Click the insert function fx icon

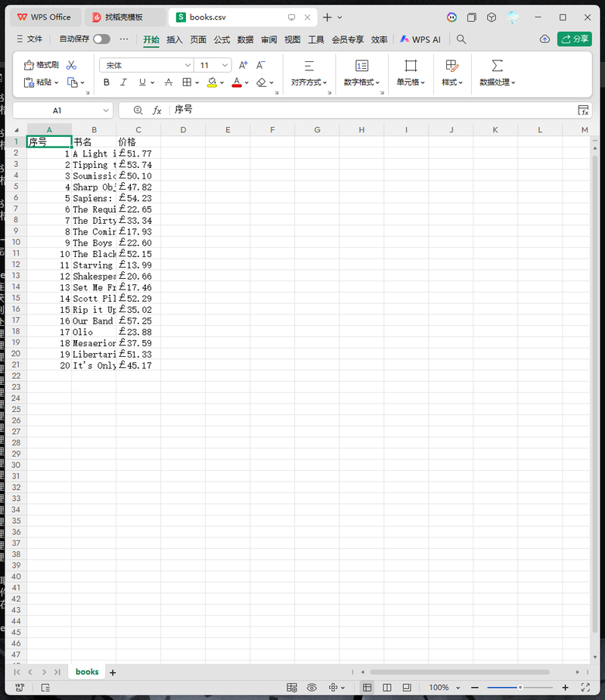click(157, 110)
